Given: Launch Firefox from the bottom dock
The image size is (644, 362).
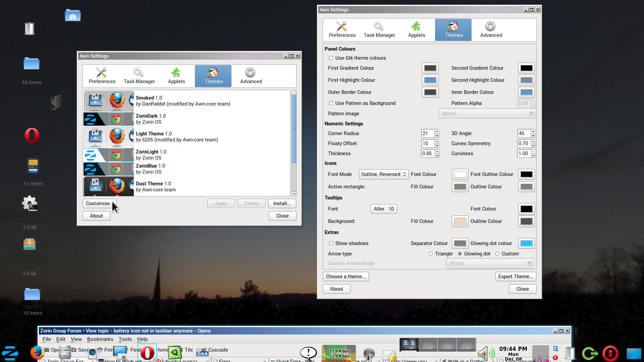Looking at the screenshot, I should coord(37,352).
